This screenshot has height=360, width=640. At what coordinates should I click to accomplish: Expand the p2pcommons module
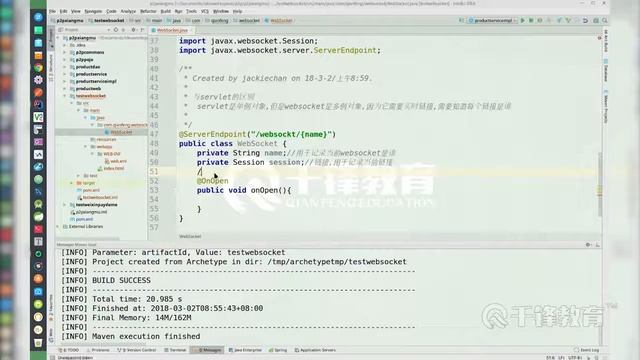tap(64, 52)
